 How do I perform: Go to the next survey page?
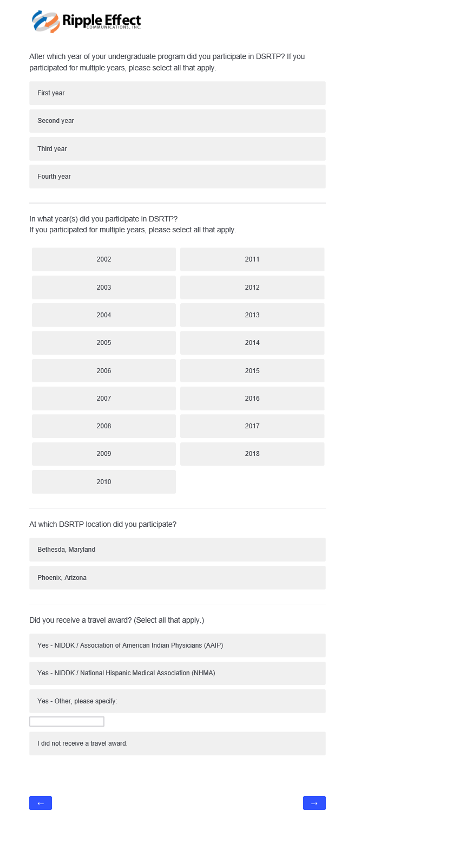(314, 803)
